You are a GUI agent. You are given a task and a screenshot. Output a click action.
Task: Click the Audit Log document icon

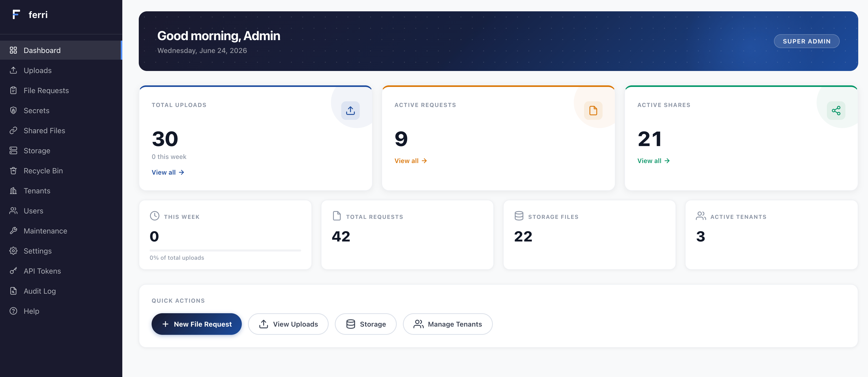(13, 291)
